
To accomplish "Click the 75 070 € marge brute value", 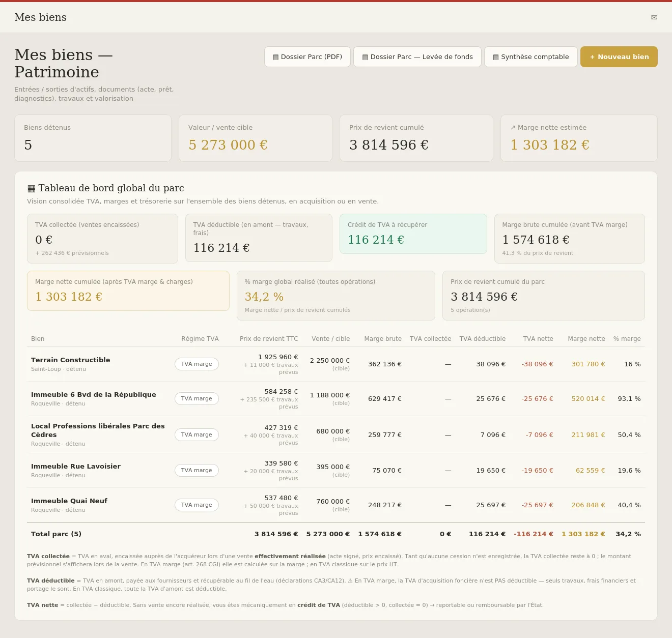I will [387, 471].
